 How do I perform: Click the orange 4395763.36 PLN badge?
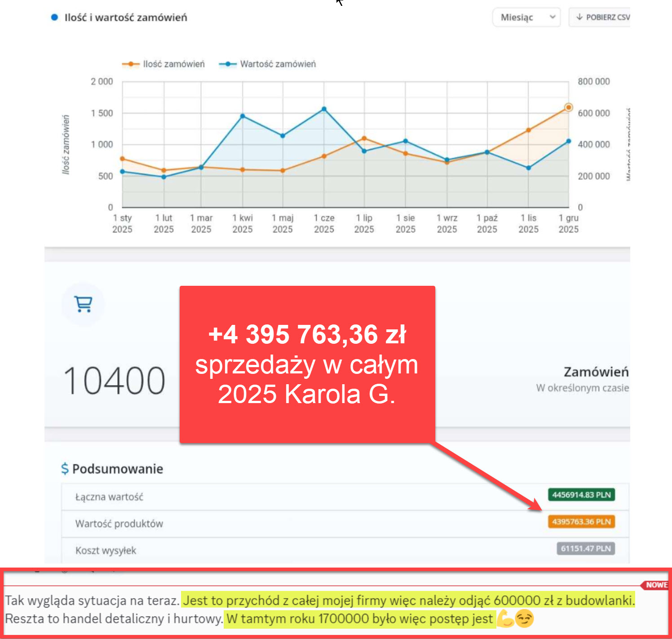[581, 522]
